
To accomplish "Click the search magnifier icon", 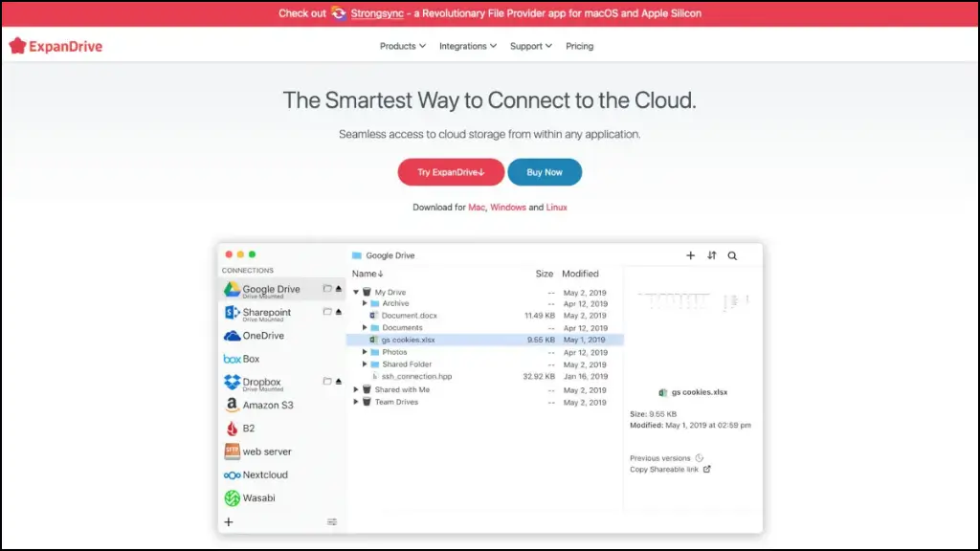I will 732,255.
